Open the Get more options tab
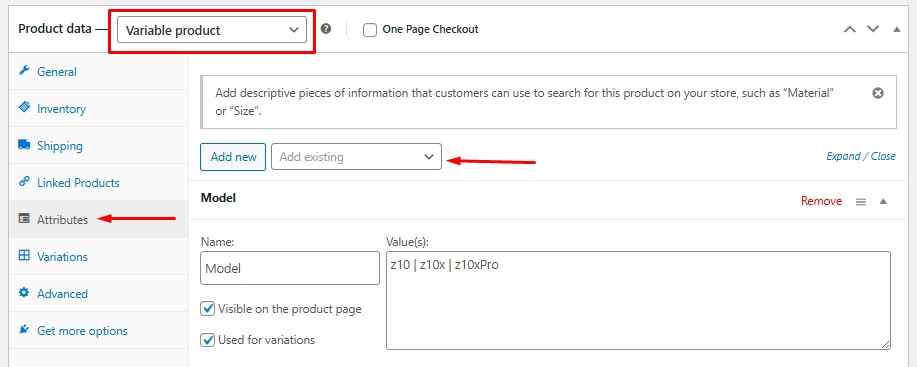Screen dimensions: 917x367 click(98, 330)
